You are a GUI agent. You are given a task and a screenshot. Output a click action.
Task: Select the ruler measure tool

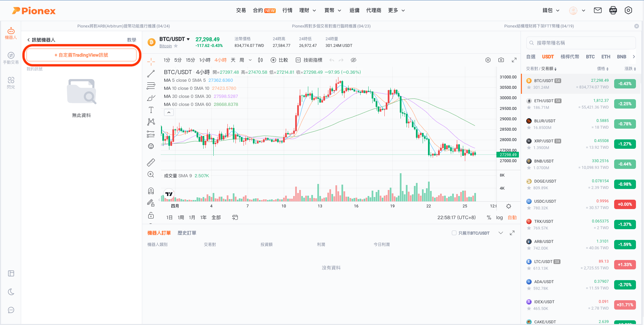tap(151, 162)
